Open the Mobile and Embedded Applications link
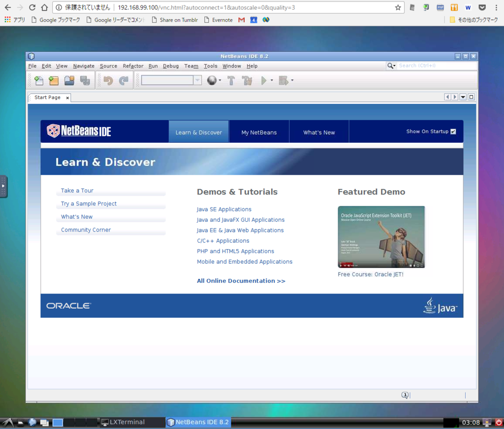Screen dimensions: 504x429 (245, 262)
